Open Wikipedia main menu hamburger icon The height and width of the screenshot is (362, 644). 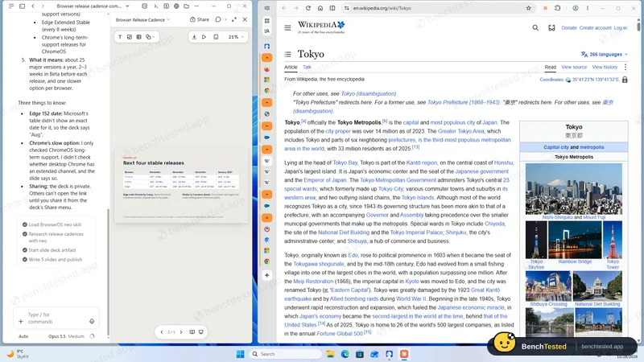[287, 28]
